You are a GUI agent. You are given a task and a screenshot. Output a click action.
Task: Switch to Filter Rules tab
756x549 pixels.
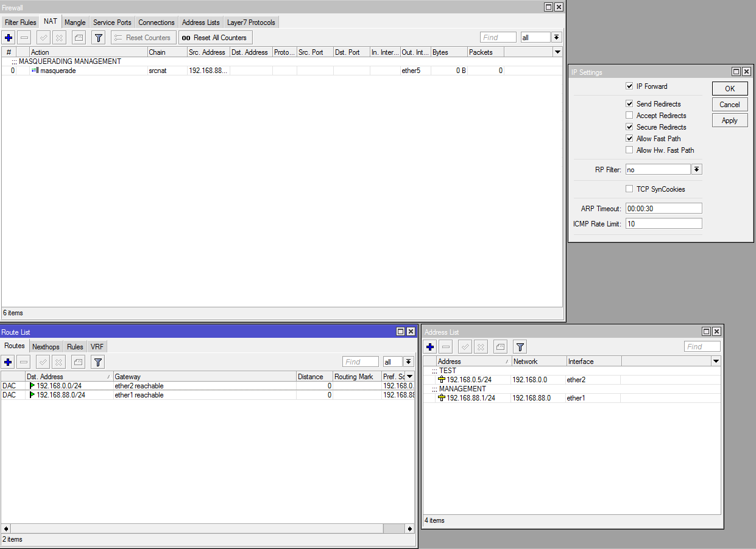click(x=21, y=23)
